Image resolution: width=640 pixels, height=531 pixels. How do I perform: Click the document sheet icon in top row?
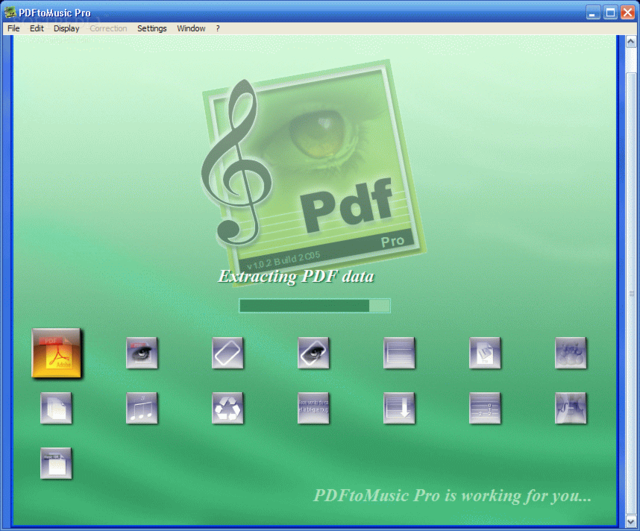pos(485,353)
